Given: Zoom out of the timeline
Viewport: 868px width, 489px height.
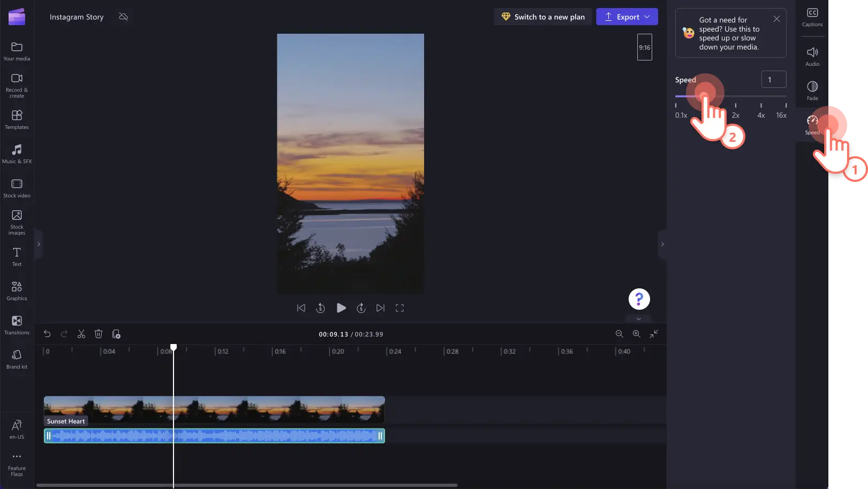Looking at the screenshot, I should click(620, 334).
